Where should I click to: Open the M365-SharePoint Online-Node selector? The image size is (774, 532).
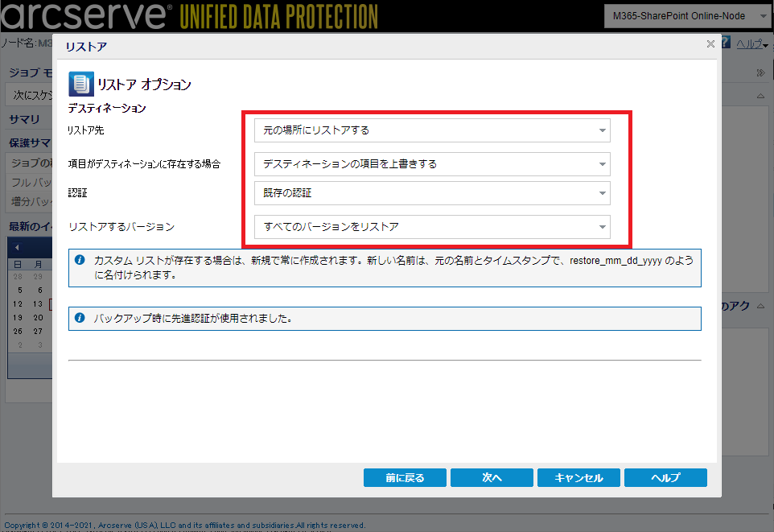pyautogui.click(x=689, y=16)
